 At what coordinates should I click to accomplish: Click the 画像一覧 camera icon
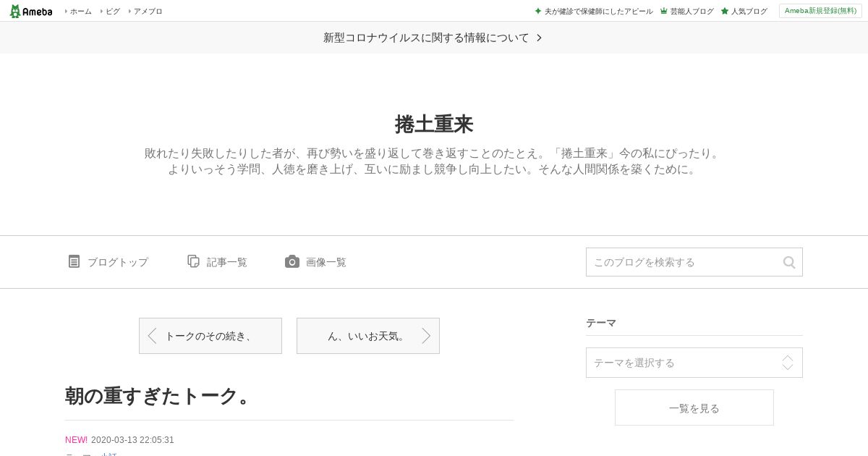[292, 261]
